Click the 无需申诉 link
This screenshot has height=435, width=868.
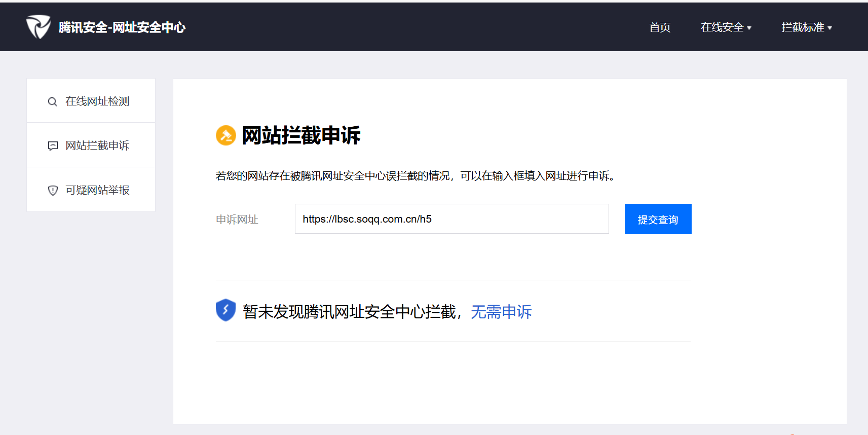click(501, 312)
